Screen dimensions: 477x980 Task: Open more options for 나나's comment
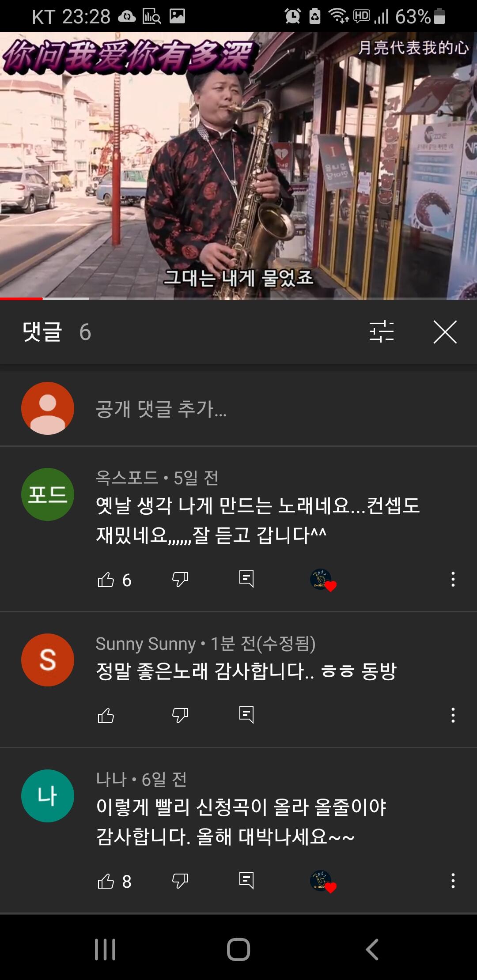[x=453, y=881]
